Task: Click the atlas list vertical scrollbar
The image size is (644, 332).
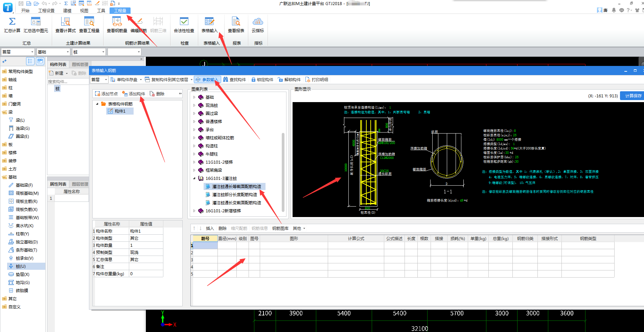Action: pos(283,172)
